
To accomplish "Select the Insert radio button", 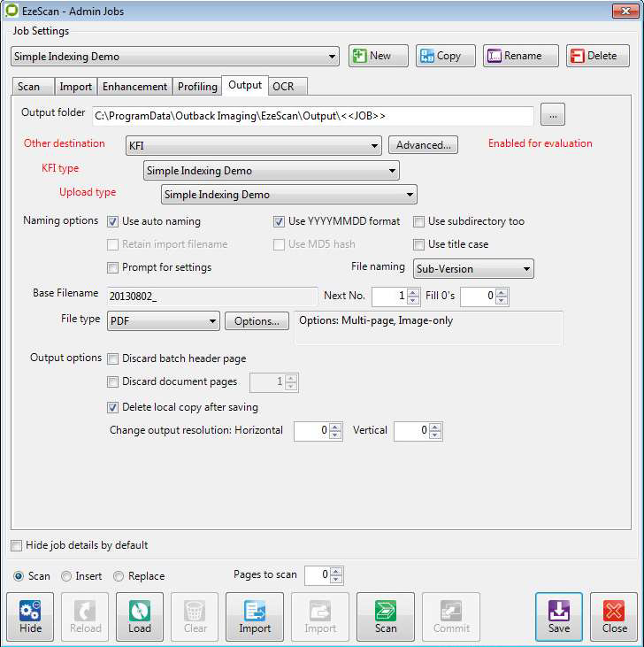I will coord(66,576).
